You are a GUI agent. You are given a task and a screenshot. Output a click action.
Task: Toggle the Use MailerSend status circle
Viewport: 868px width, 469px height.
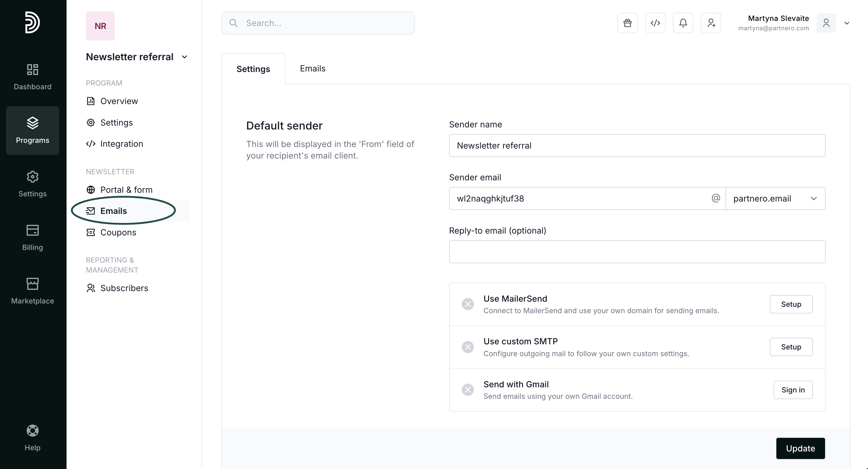point(467,304)
